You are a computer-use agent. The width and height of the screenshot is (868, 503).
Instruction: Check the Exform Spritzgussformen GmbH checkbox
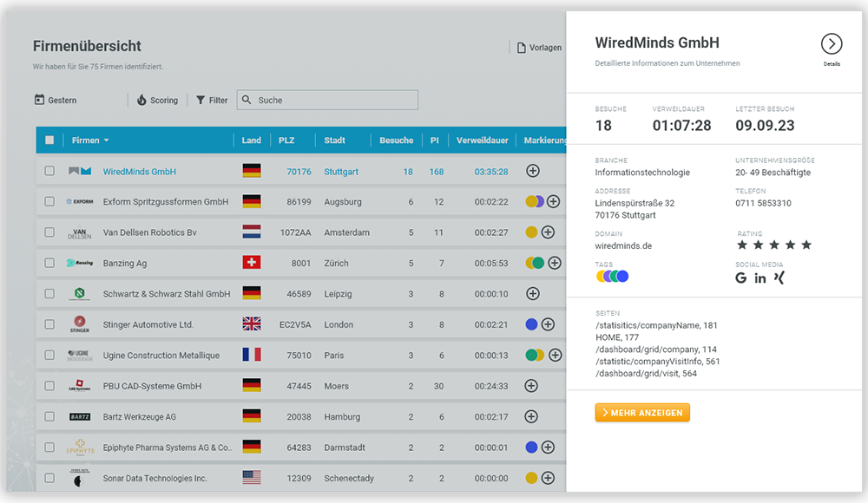tap(49, 201)
